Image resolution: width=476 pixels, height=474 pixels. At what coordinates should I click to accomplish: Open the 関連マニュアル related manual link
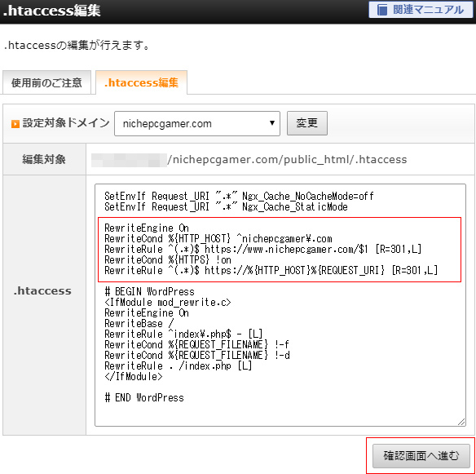point(421,10)
